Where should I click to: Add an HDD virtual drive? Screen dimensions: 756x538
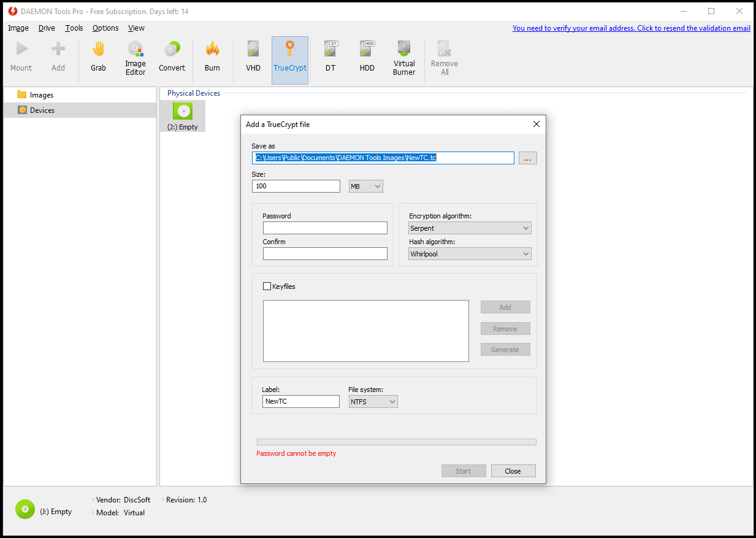point(367,57)
